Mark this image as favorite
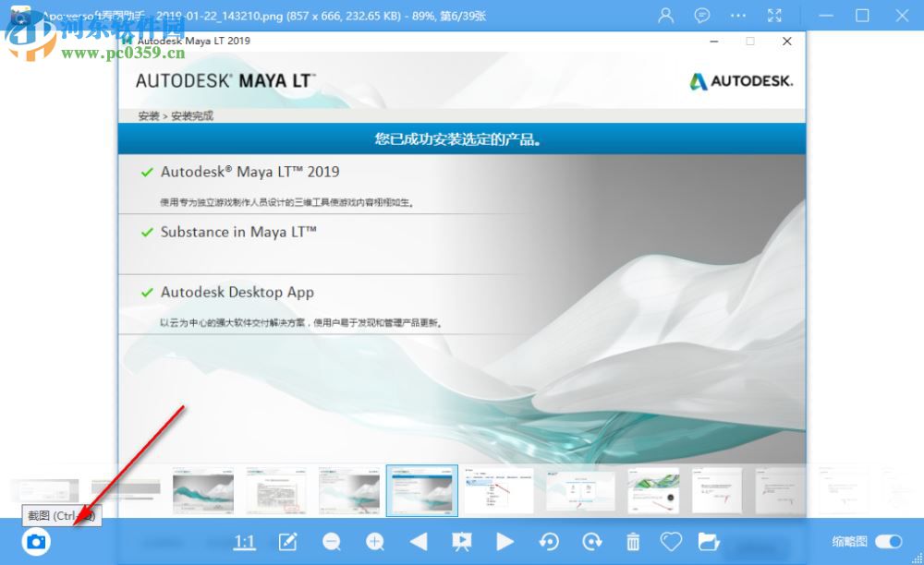Viewport: 924px width, 565px height. coord(671,541)
